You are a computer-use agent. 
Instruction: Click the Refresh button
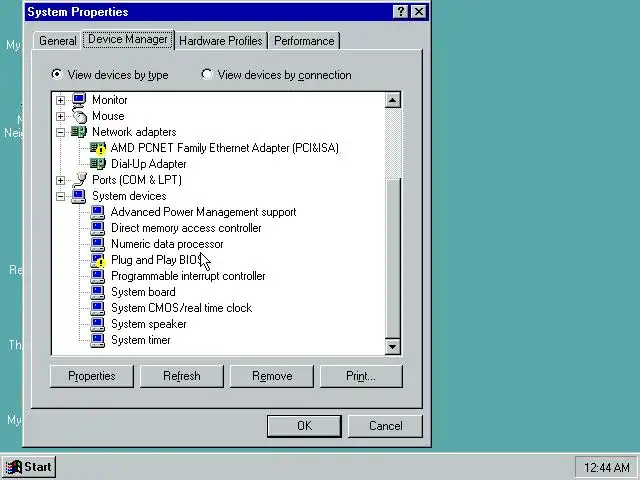pyautogui.click(x=182, y=376)
